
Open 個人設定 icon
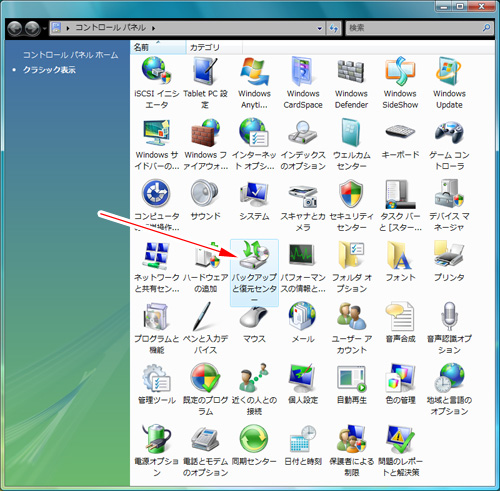[303, 378]
